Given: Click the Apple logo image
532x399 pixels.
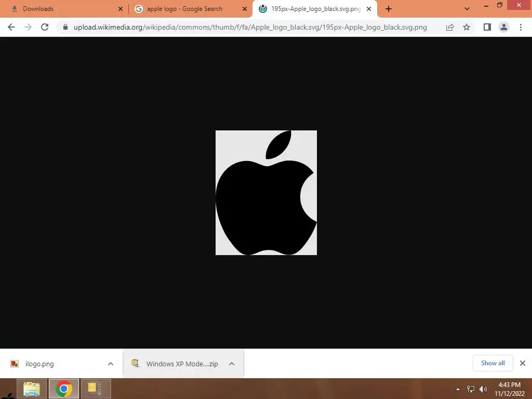Looking at the screenshot, I should [267, 193].
